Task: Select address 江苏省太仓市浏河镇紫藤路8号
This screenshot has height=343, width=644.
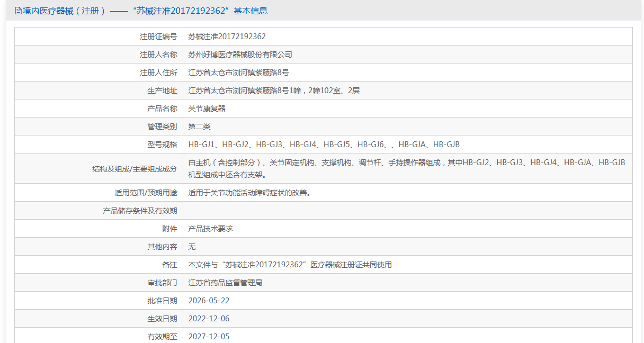Action: (239, 73)
